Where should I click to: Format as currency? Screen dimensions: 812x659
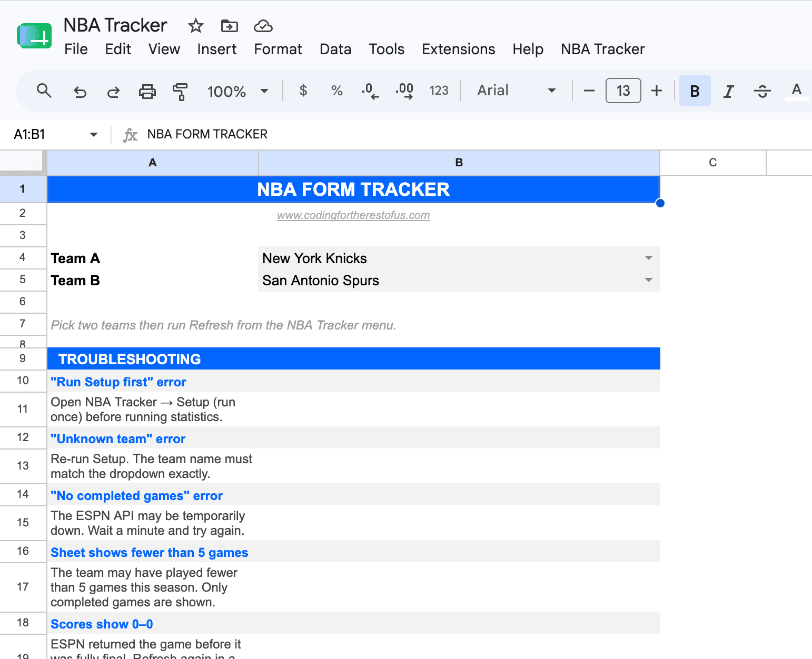pos(303,91)
